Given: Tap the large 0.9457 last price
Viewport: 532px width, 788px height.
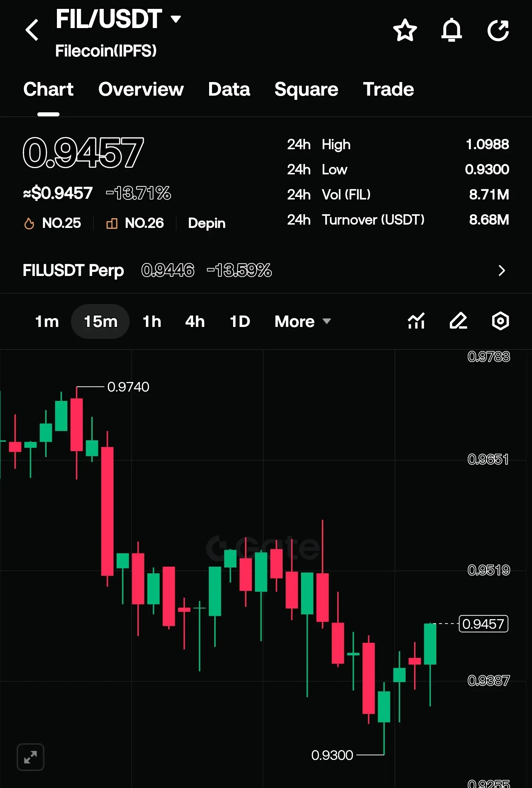Looking at the screenshot, I should point(83,152).
